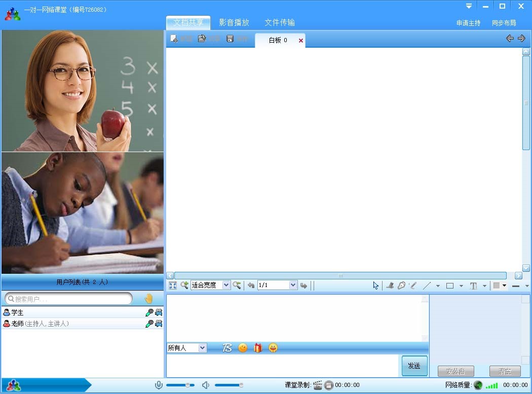Viewport: 532px width, 394px height.
Task: Click the chat message input box
Action: pyautogui.click(x=282, y=366)
